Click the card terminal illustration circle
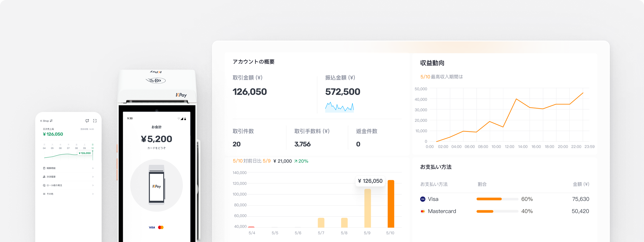The height and width of the screenshot is (242, 644). pos(156,185)
